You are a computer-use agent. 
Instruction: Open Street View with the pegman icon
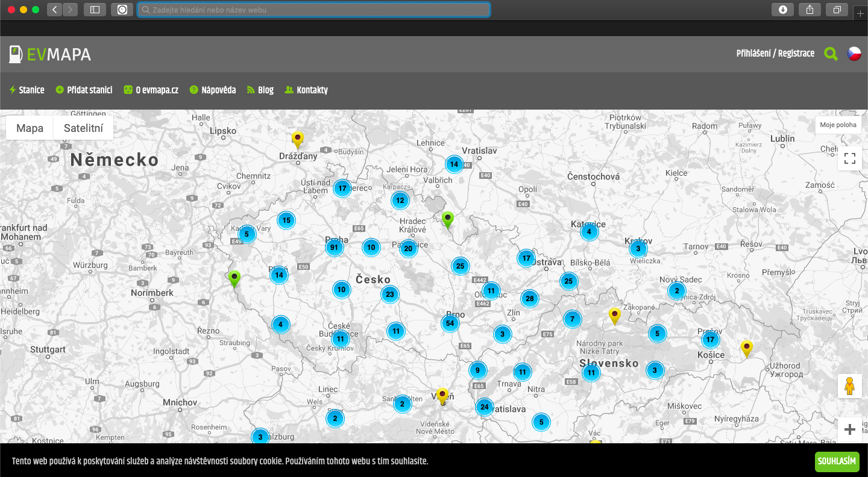point(850,386)
